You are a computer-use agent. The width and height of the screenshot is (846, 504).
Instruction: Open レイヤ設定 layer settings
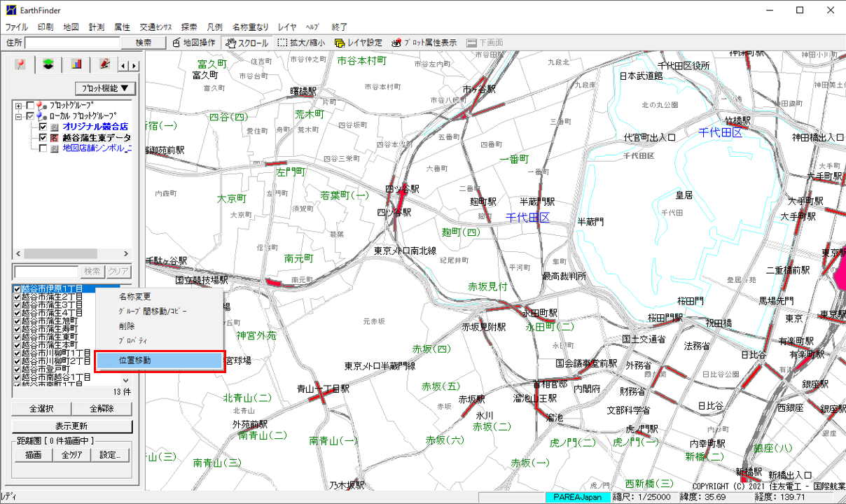pyautogui.click(x=359, y=43)
